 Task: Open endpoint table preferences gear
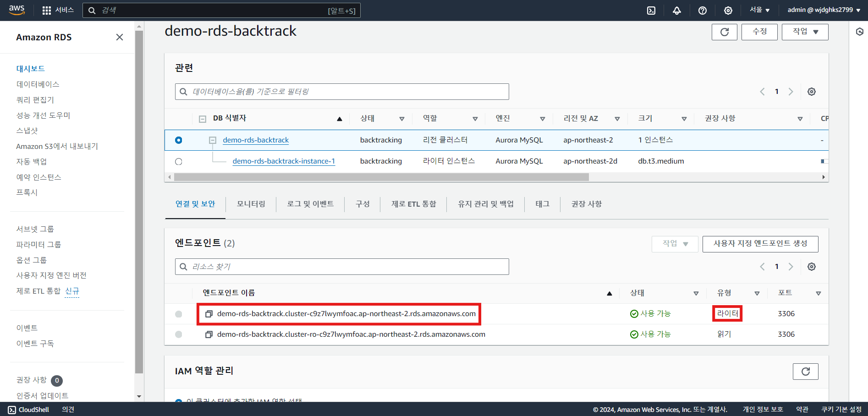click(x=812, y=267)
